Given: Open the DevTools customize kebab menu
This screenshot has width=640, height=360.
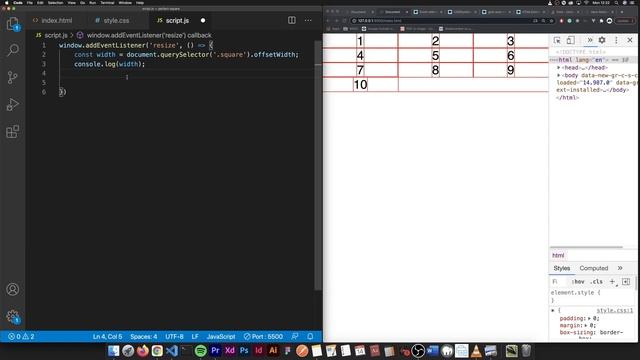Looking at the screenshot, I should [x=616, y=40].
